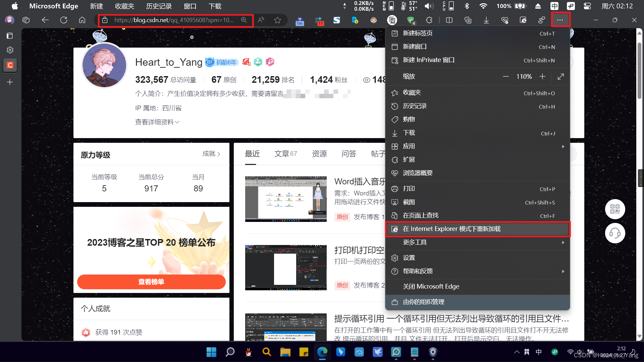This screenshot has height=362, width=644.
Task: Open the three-dots settings menu
Action: (560, 20)
